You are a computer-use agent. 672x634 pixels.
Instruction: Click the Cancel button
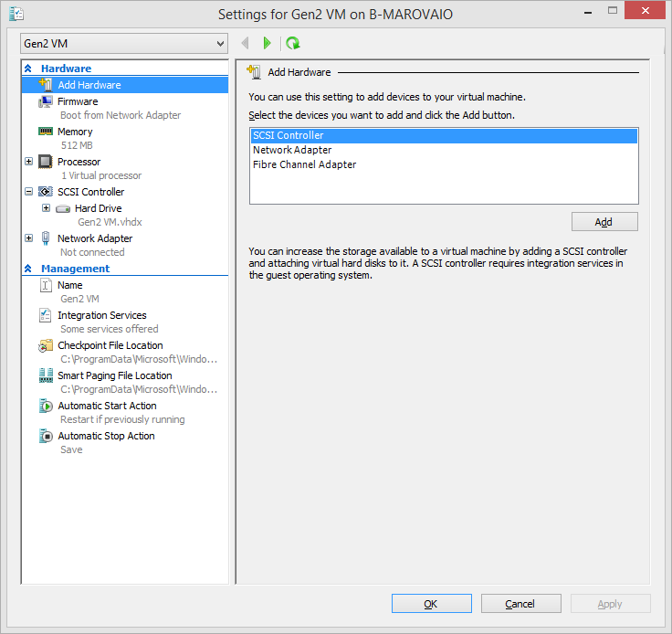pyautogui.click(x=520, y=604)
